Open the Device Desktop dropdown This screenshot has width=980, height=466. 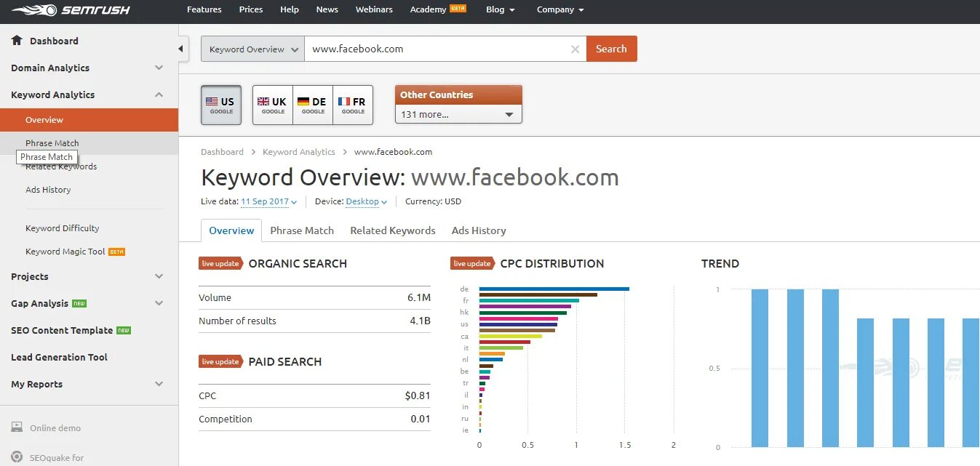366,201
